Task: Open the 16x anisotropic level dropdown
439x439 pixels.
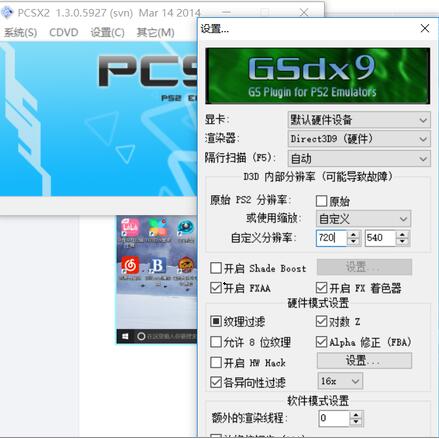Action: (340, 381)
